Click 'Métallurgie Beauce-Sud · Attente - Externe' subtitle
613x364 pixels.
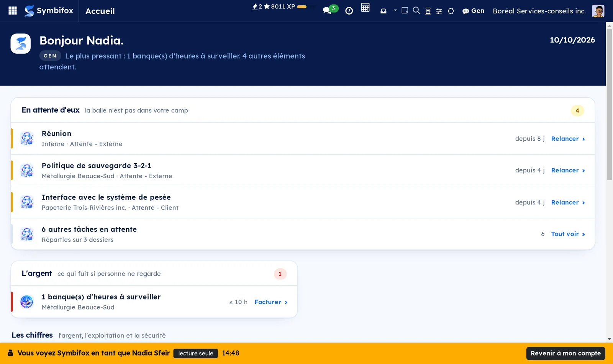pyautogui.click(x=107, y=176)
